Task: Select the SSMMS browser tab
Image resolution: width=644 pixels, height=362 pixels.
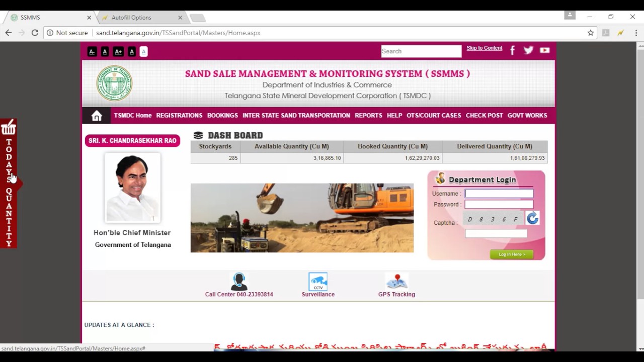Action: coord(50,18)
